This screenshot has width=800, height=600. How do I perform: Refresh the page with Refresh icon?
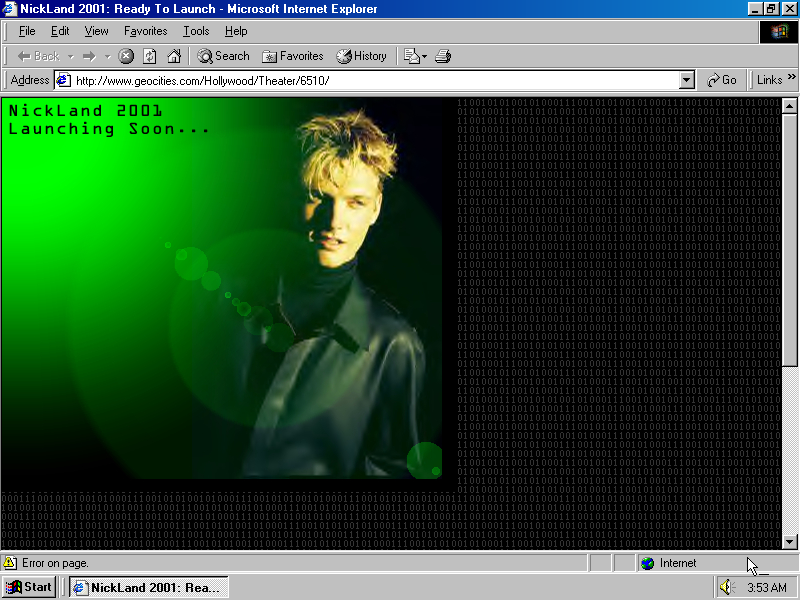tap(149, 56)
